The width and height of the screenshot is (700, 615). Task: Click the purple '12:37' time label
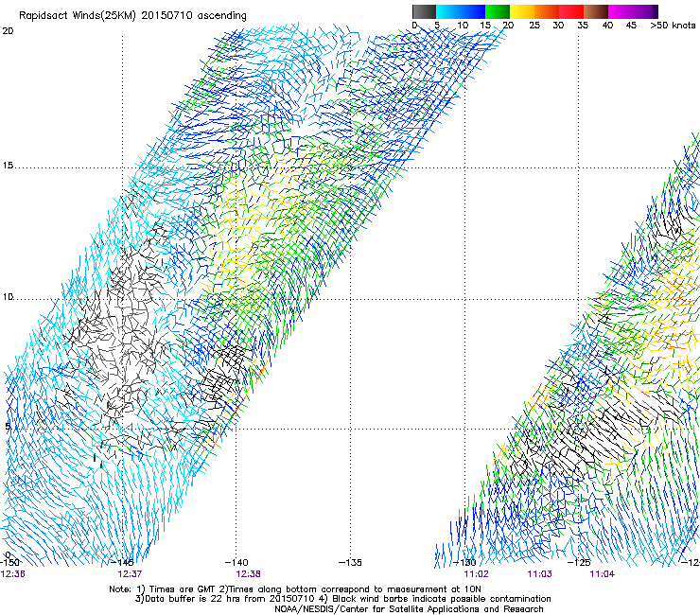tap(130, 574)
